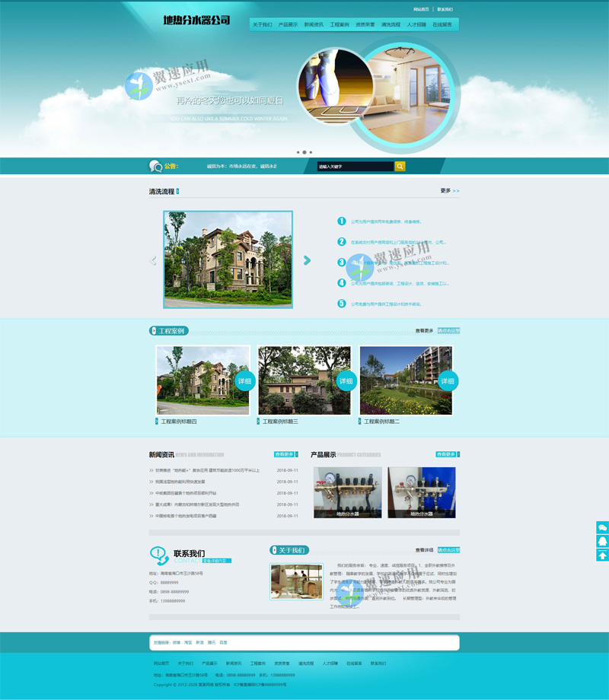The image size is (609, 700).
Task: Click the QQ floating sidebar icon
Action: (602, 541)
